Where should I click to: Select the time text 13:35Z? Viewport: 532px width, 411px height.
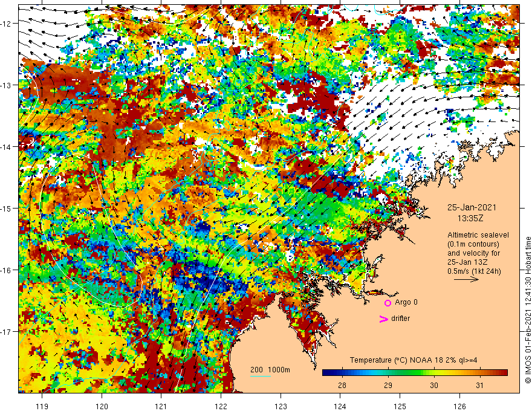pos(470,218)
